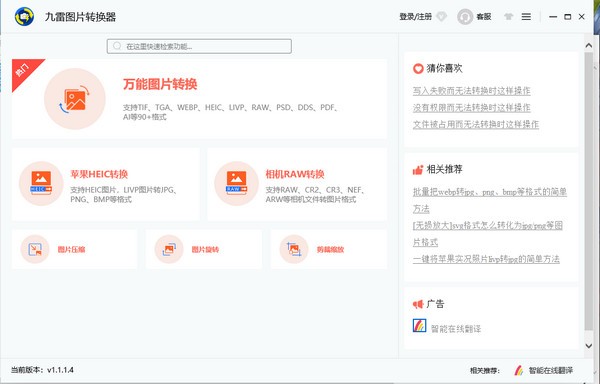
Task: Click the sidebar scrollbar down arrow
Action: (589, 346)
